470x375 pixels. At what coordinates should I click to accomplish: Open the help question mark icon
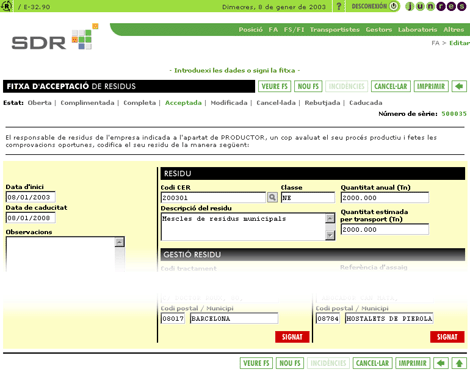pyautogui.click(x=339, y=6)
